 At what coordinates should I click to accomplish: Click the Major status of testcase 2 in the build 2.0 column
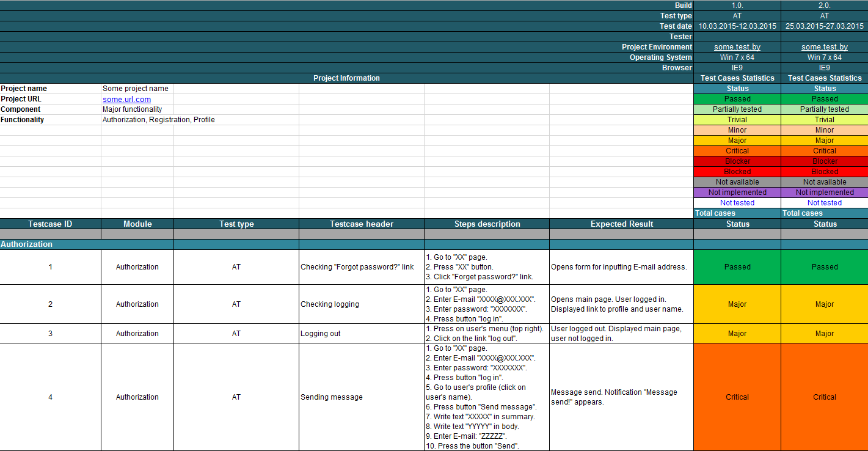825,304
